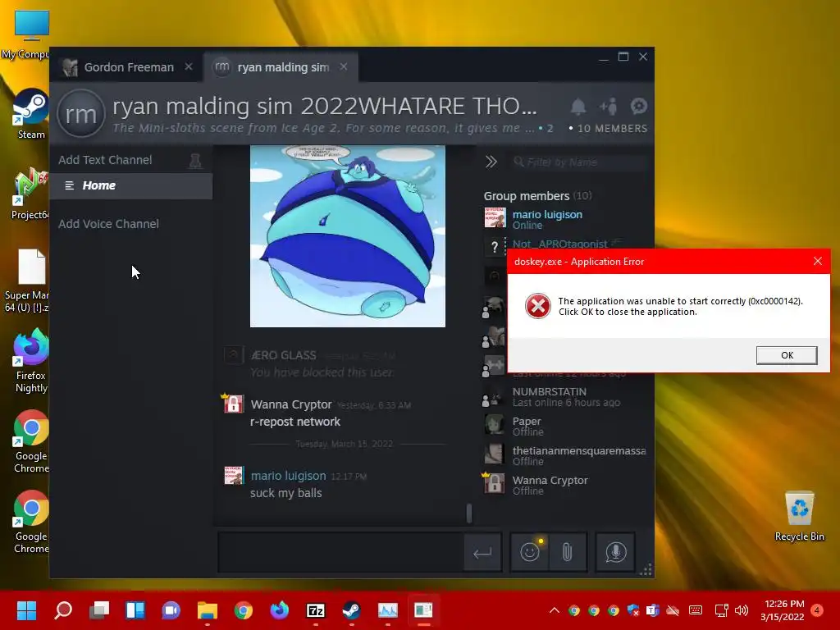The height and width of the screenshot is (630, 840).
Task: Open the Task Manager graph icon on taskbar
Action: point(388,610)
